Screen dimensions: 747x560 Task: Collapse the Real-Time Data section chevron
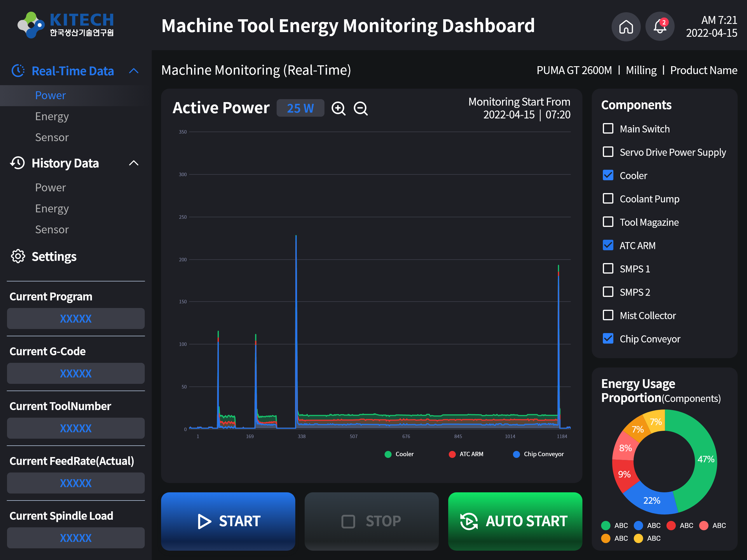click(x=134, y=71)
